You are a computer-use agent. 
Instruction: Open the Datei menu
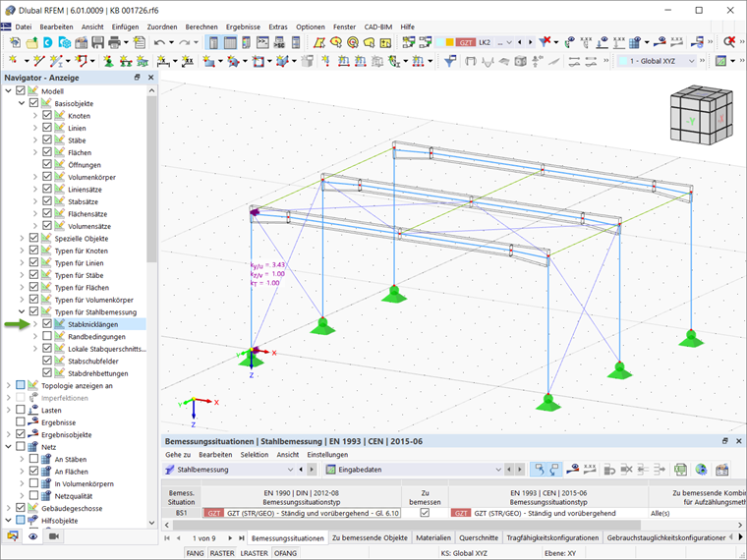click(24, 27)
